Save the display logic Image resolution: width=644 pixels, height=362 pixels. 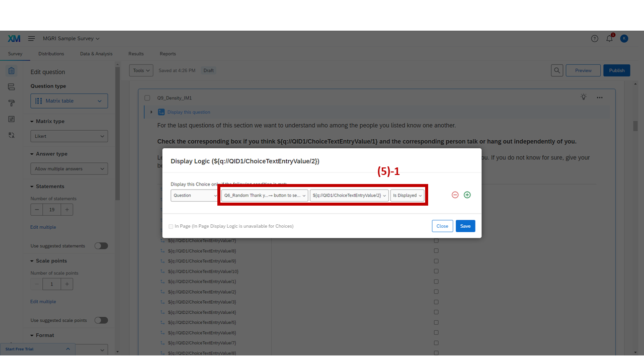[x=465, y=226]
